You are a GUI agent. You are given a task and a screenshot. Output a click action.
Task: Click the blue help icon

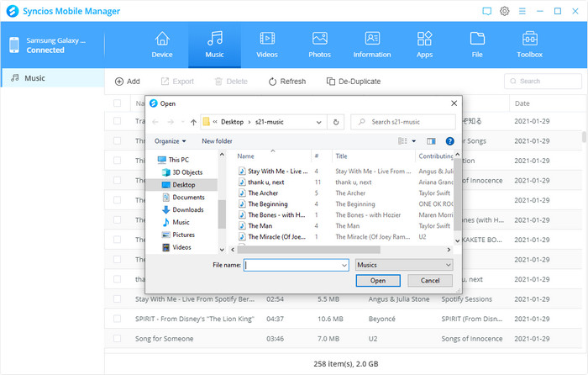(x=449, y=141)
